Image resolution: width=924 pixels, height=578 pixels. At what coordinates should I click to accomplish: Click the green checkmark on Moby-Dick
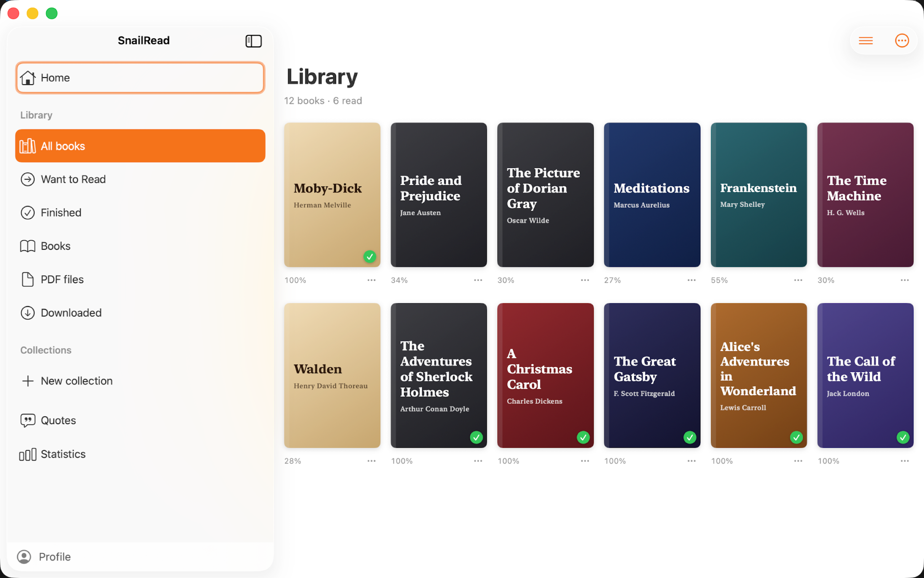[x=370, y=256]
